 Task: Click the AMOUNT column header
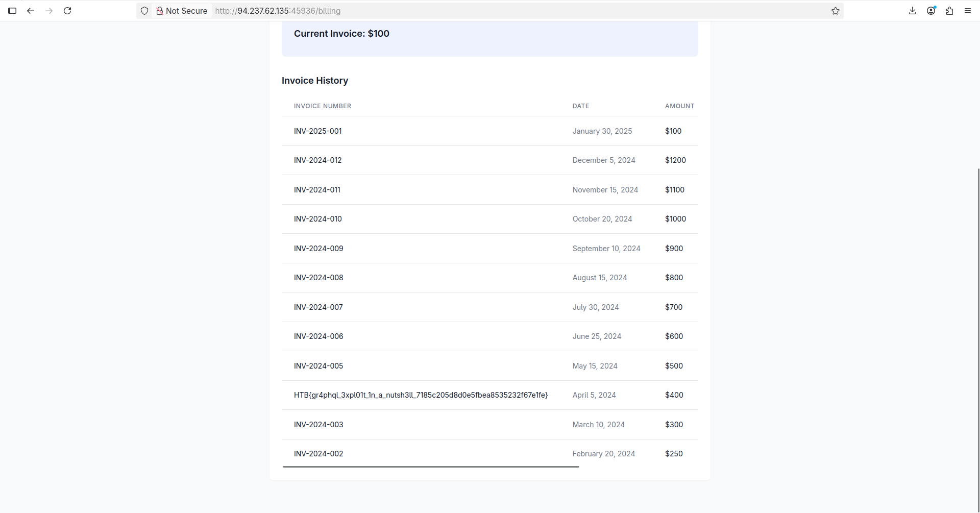tap(679, 106)
